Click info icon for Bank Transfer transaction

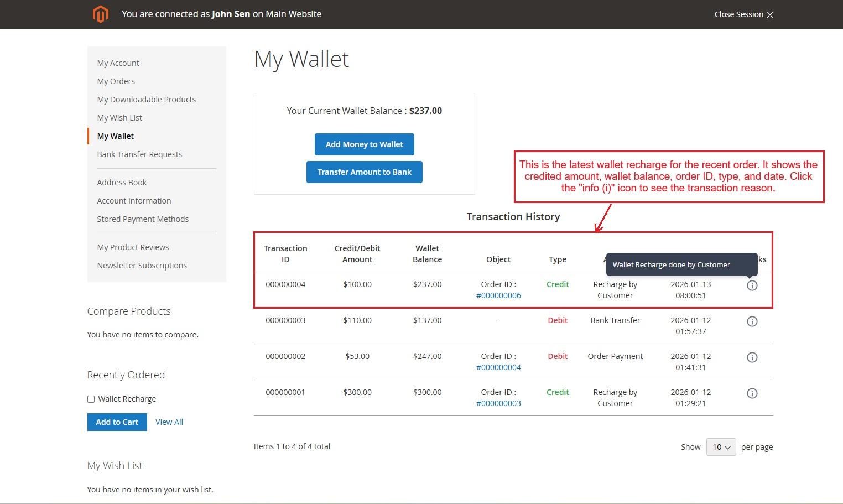click(x=752, y=321)
